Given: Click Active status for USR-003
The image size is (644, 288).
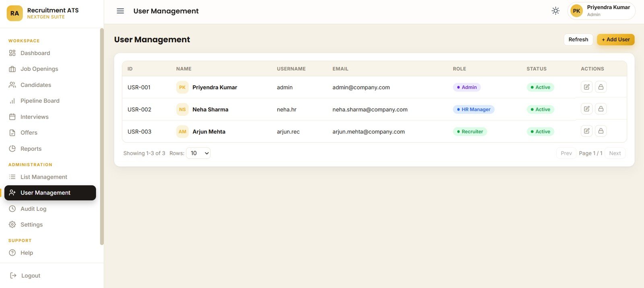Looking at the screenshot, I should point(540,132).
